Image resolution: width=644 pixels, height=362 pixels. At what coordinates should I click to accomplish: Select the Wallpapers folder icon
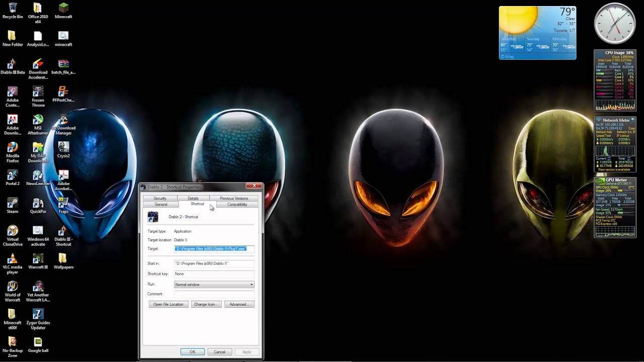pyautogui.click(x=63, y=261)
